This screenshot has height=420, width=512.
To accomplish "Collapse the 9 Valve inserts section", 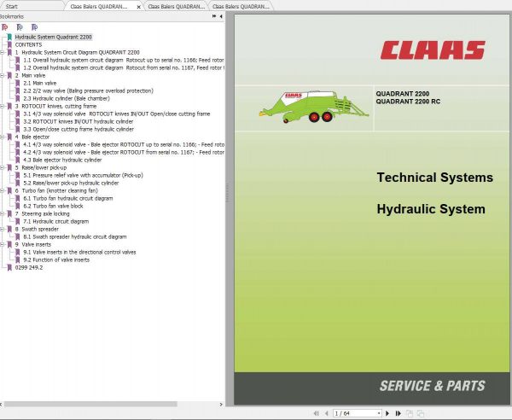I will 2,244.
